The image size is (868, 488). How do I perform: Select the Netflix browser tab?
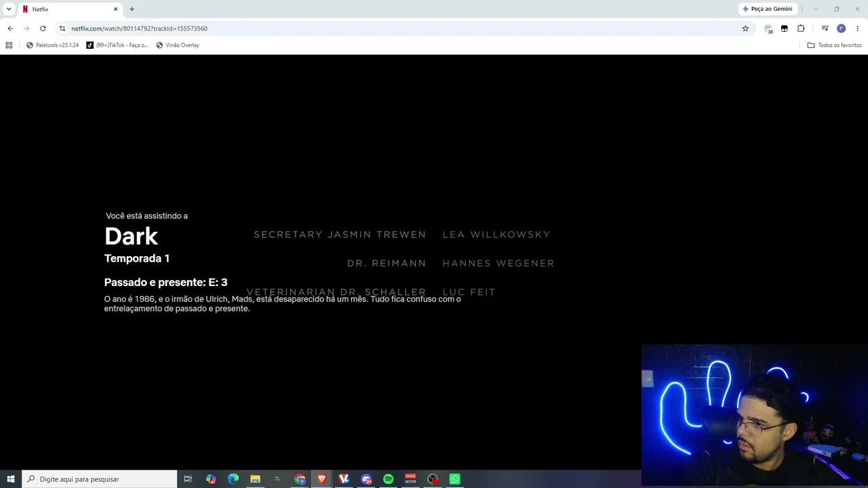70,9
